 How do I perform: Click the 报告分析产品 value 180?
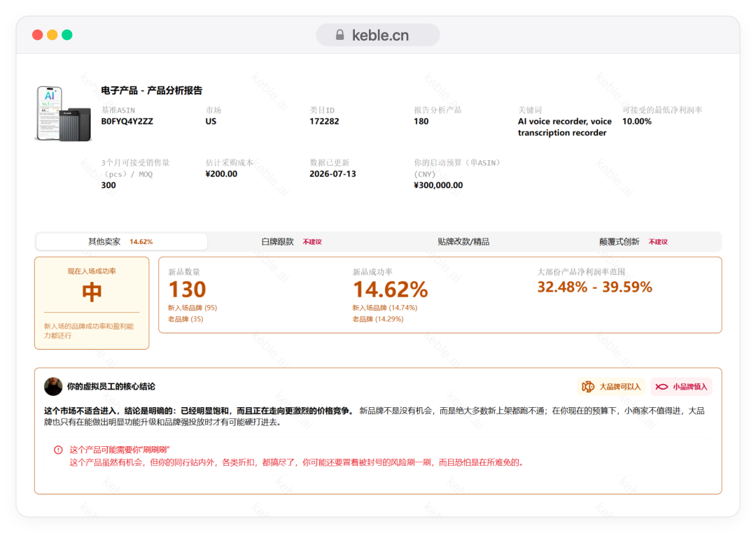tap(421, 122)
